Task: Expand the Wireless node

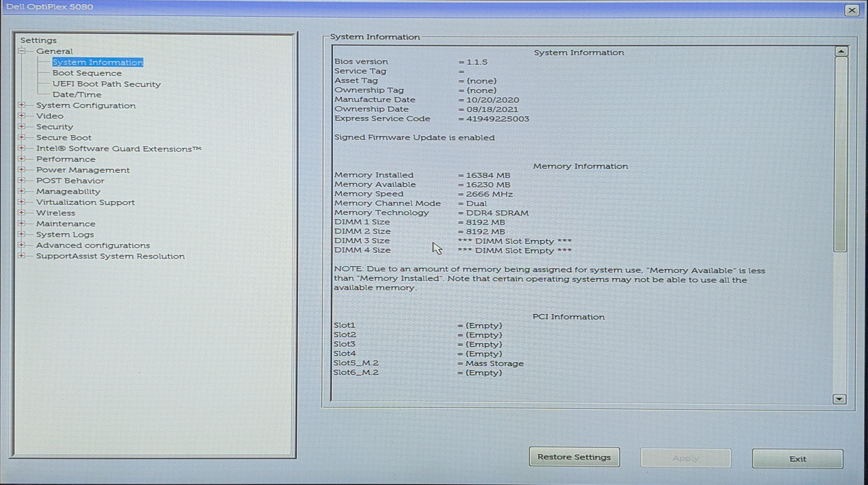Action: [x=21, y=212]
